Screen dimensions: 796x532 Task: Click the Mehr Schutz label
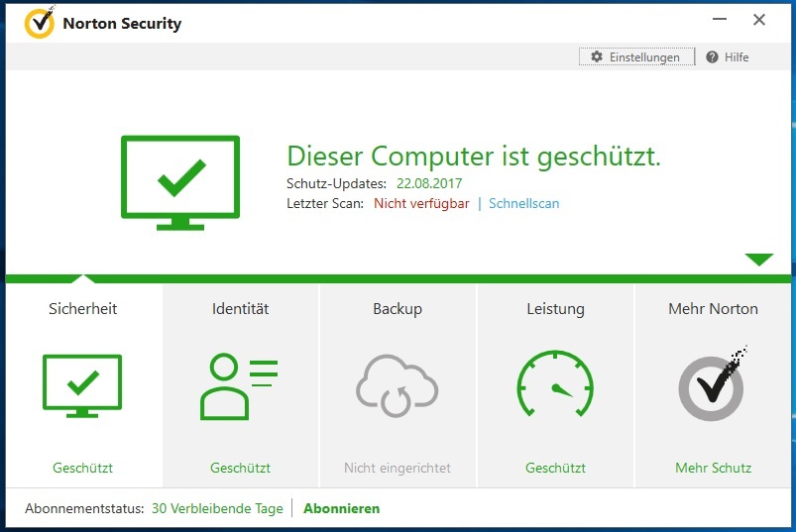[713, 468]
